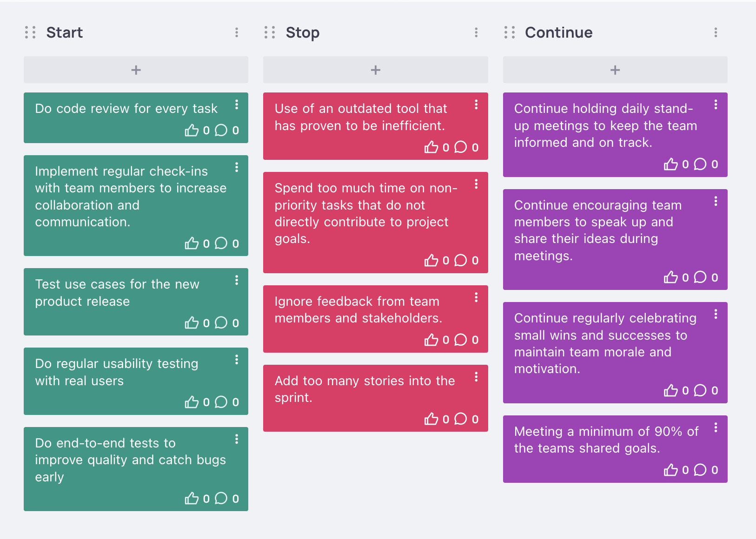Upvote the 'Continue holding daily stand-up meetings' card
The width and height of the screenshot is (756, 539).
tap(671, 164)
